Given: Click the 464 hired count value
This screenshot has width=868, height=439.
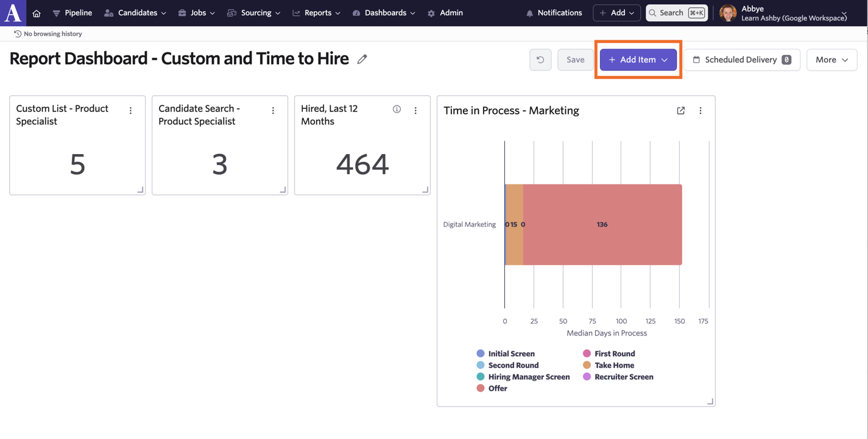Looking at the screenshot, I should (362, 164).
